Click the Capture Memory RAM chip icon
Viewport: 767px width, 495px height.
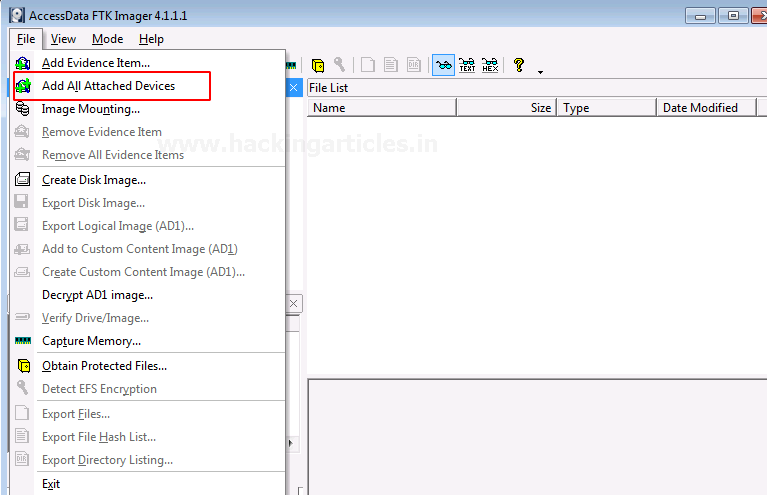(x=23, y=340)
